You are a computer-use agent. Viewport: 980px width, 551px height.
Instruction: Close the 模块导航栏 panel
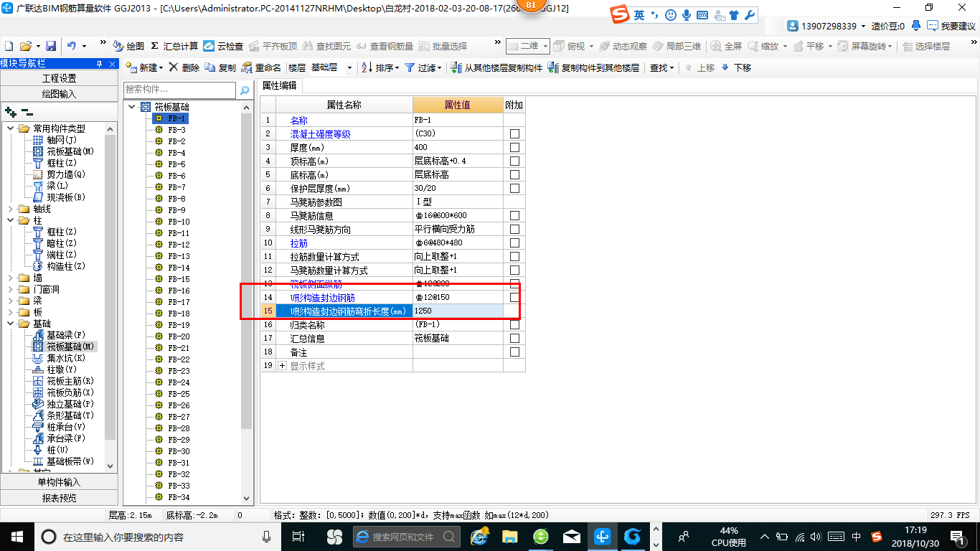[x=113, y=64]
